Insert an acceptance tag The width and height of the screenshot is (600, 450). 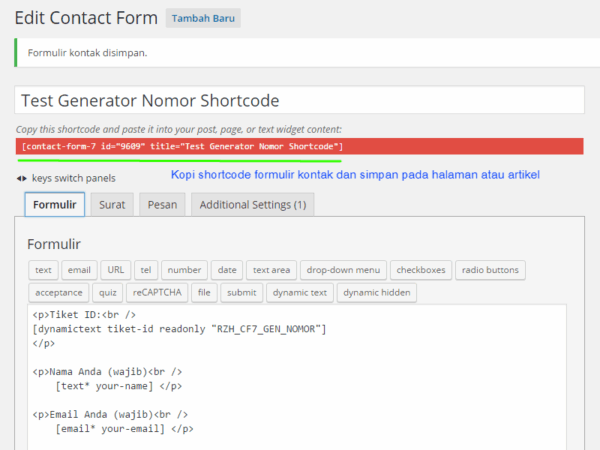[59, 293]
